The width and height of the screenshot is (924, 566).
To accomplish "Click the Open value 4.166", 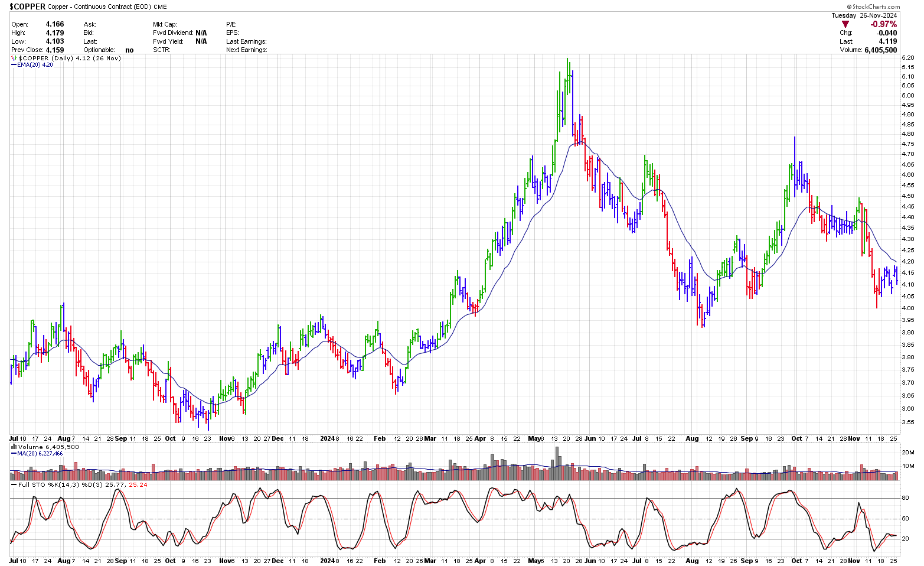I will (x=55, y=24).
